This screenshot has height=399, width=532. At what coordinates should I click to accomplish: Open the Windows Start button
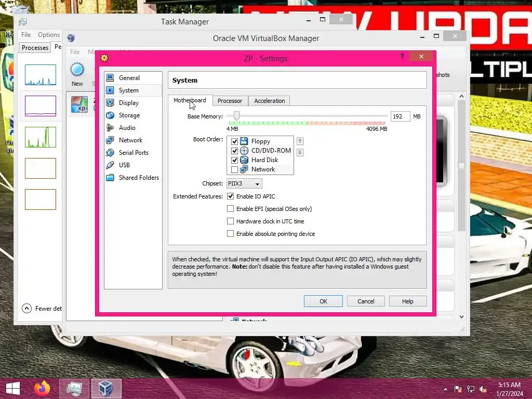[13, 389]
